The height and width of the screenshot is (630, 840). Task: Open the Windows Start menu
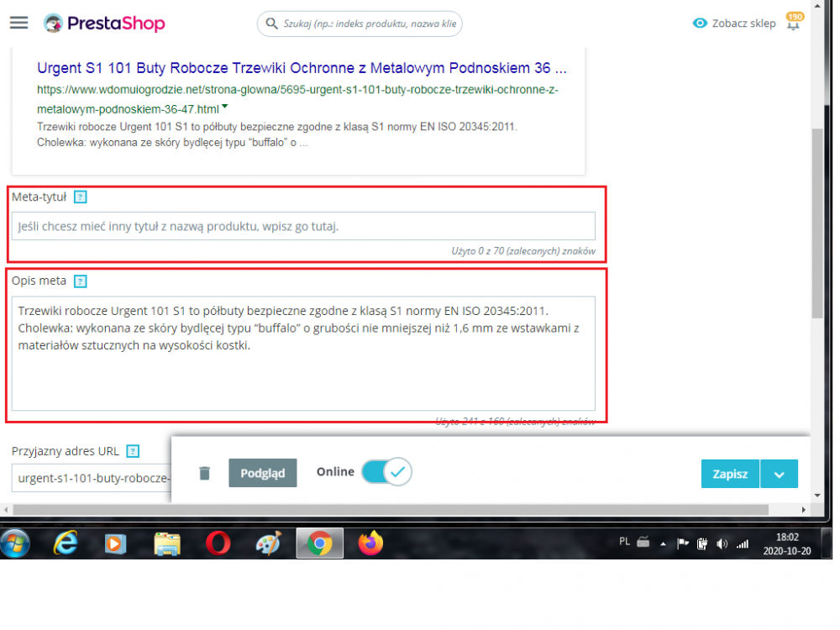pos(15,543)
